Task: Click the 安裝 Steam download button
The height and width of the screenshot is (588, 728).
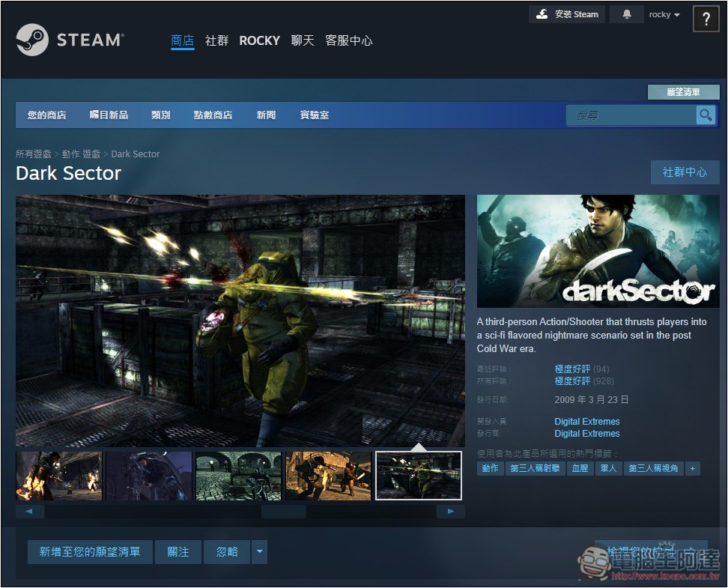Action: [x=568, y=14]
